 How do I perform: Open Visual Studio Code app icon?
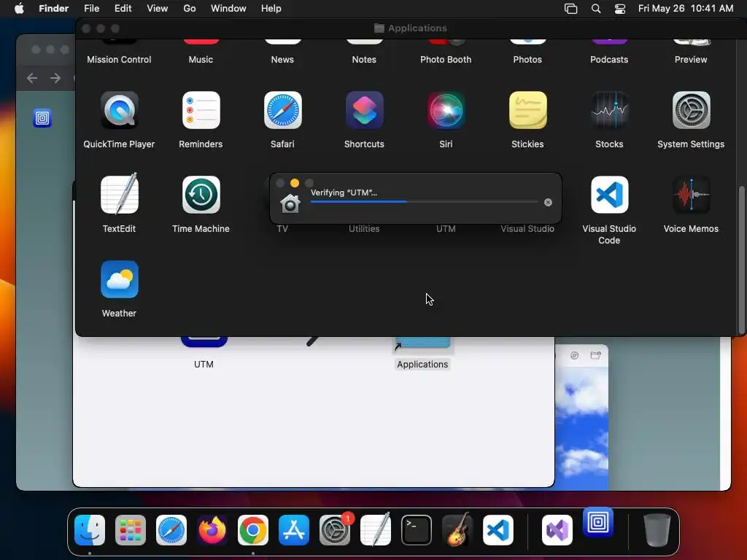pos(609,195)
